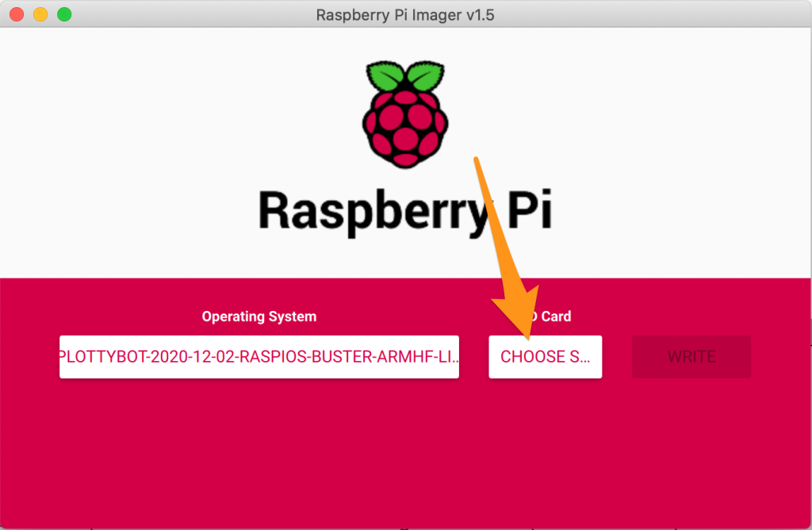Maximize the window using the green button
This screenshot has width=812, height=530.
(64, 14)
